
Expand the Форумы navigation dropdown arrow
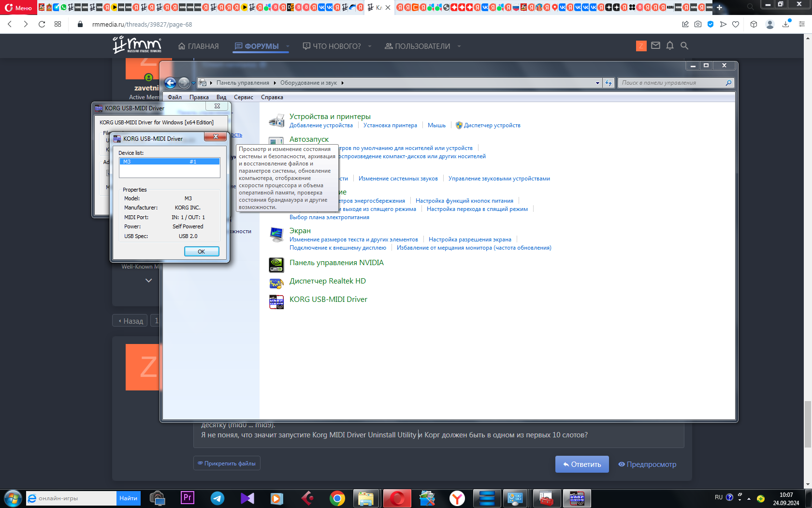click(x=288, y=46)
